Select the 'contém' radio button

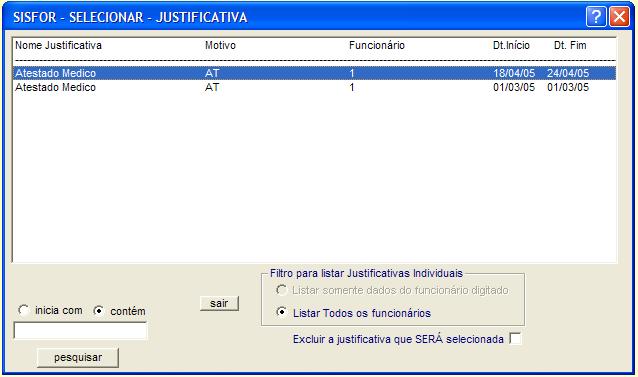98,311
